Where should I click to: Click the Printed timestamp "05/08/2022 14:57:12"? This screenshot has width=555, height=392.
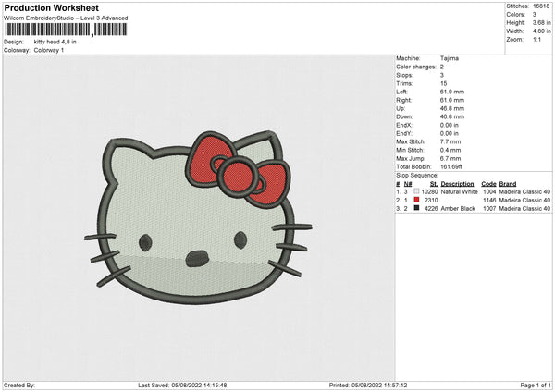click(x=379, y=385)
